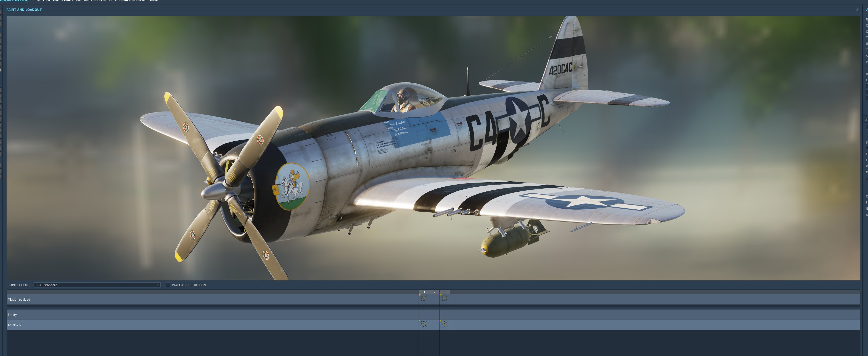Image resolution: width=868 pixels, height=356 pixels.
Task: Click pylon 3 bomb icon in Mission payload row
Action: pos(424,298)
